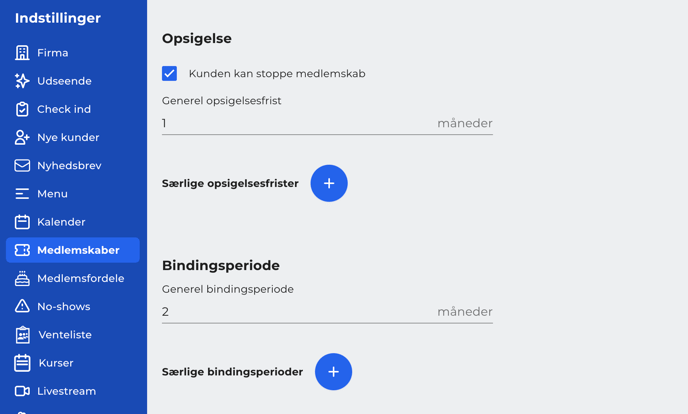Open the Medlemskaber settings section
688x414 pixels.
73,250
